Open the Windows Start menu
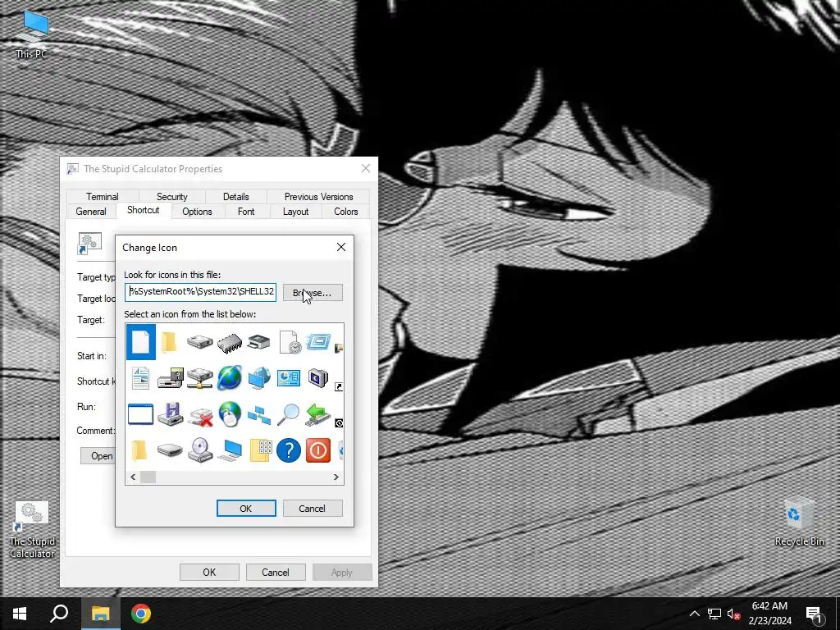Screen dimensions: 840x630 [x=20, y=614]
